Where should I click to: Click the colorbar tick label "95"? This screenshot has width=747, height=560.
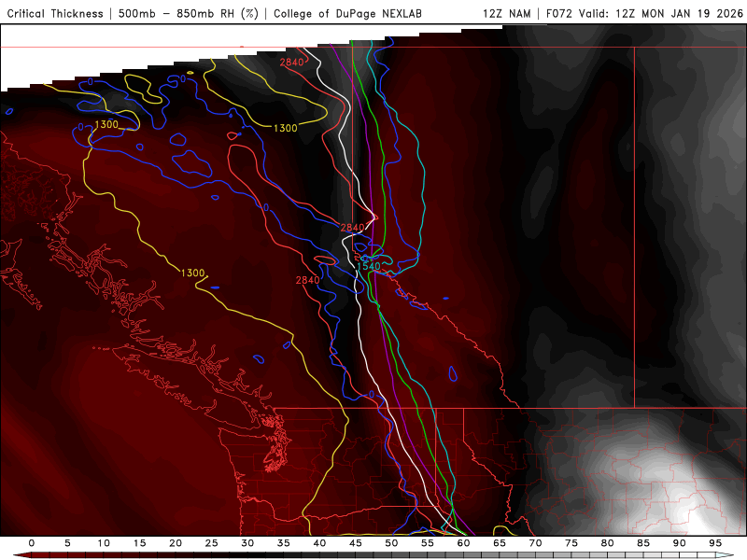point(715,543)
